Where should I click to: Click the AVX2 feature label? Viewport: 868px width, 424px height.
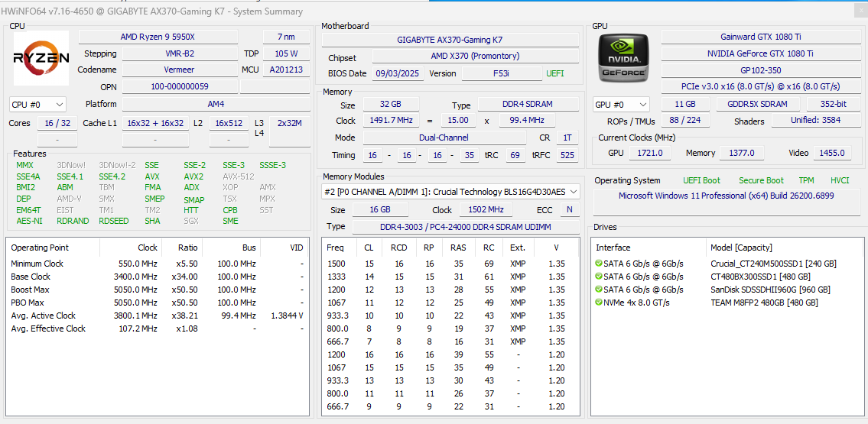193,177
